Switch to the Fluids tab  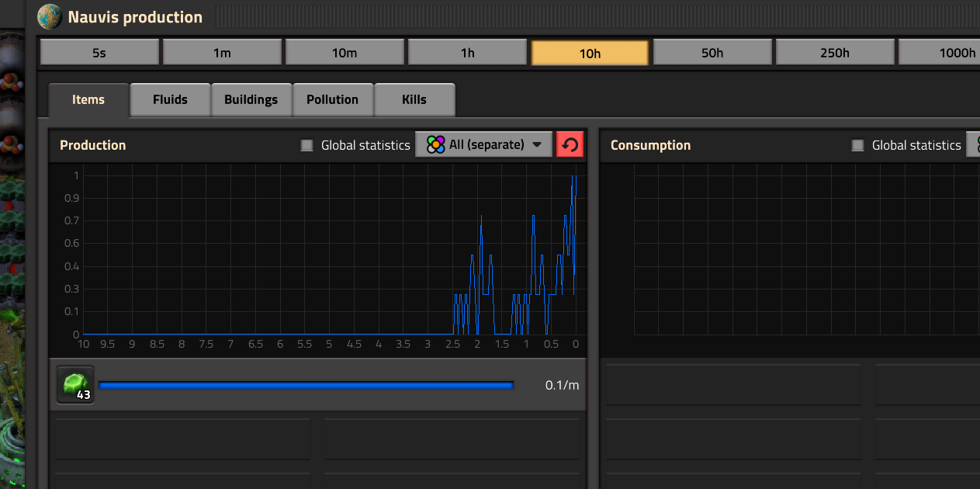tap(170, 99)
